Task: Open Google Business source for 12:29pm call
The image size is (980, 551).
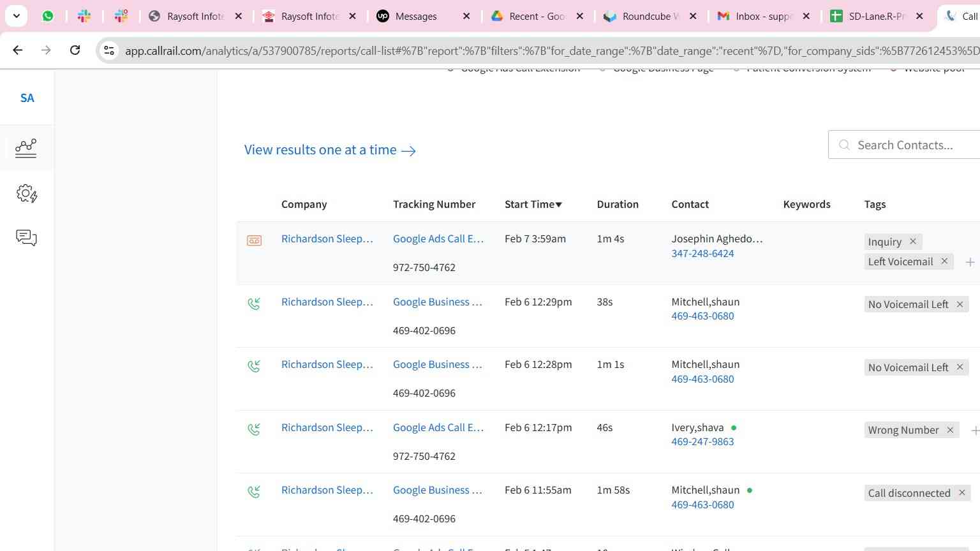Action: coord(438,302)
